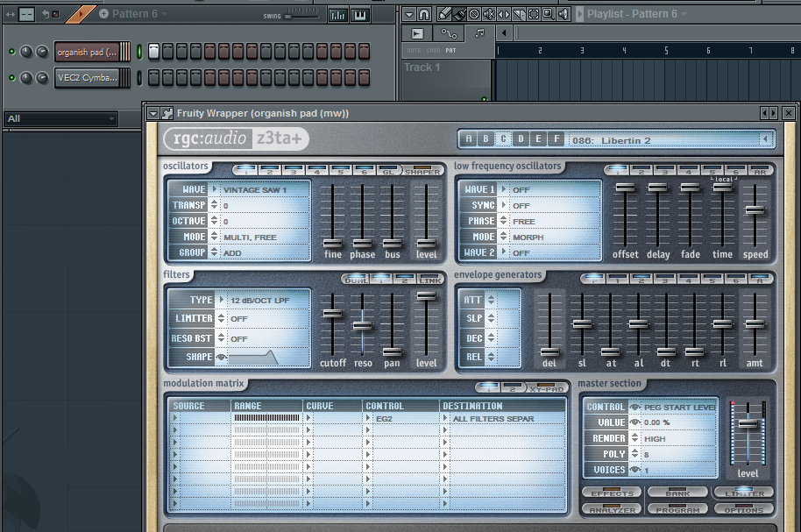Select the playback speaker tool in Playlist
Image resolution: width=801 pixels, height=532 pixels.
(563, 14)
